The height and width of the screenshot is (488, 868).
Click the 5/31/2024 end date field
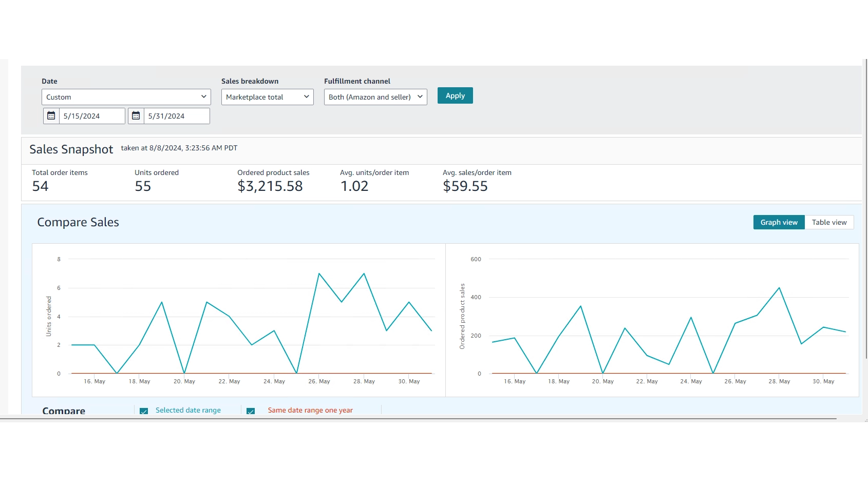tap(176, 116)
